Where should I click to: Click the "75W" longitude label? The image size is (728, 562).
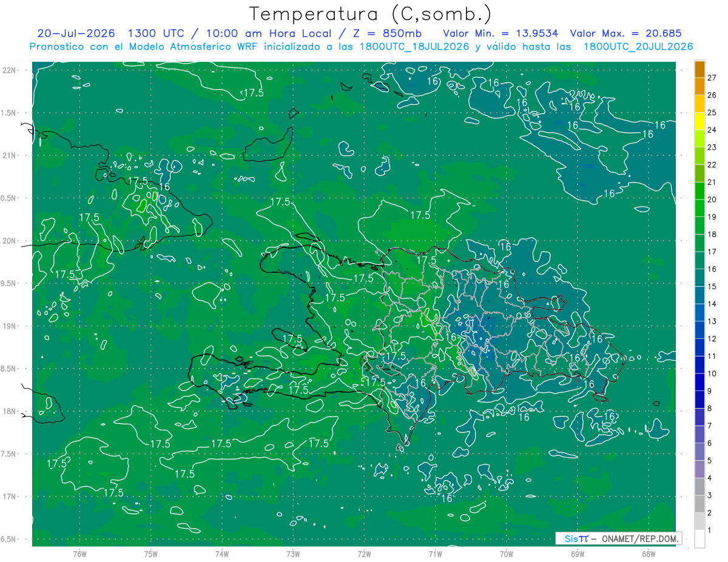(x=151, y=554)
